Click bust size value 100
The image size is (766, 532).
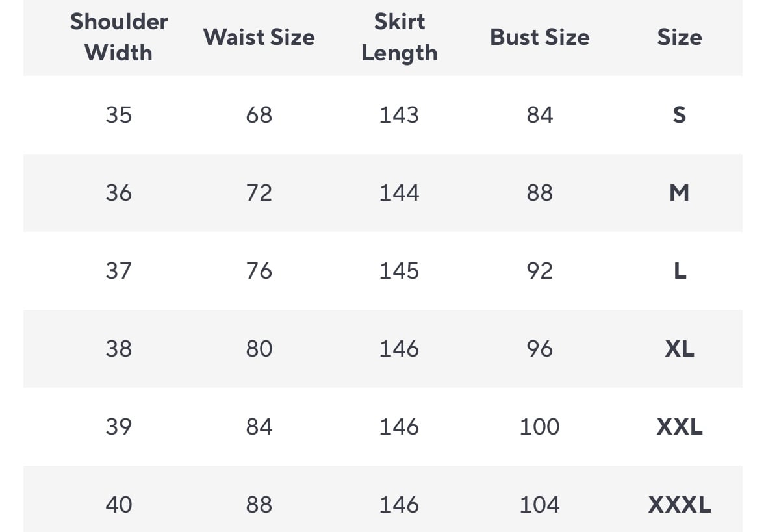[x=539, y=427]
